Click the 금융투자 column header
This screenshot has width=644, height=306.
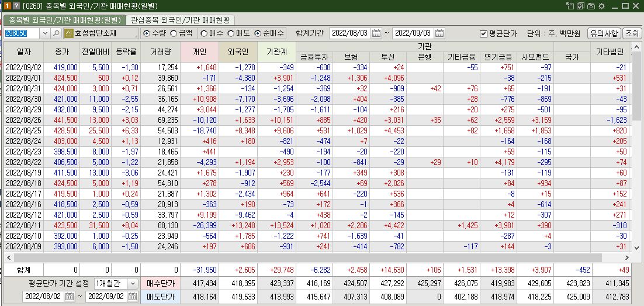click(x=314, y=57)
